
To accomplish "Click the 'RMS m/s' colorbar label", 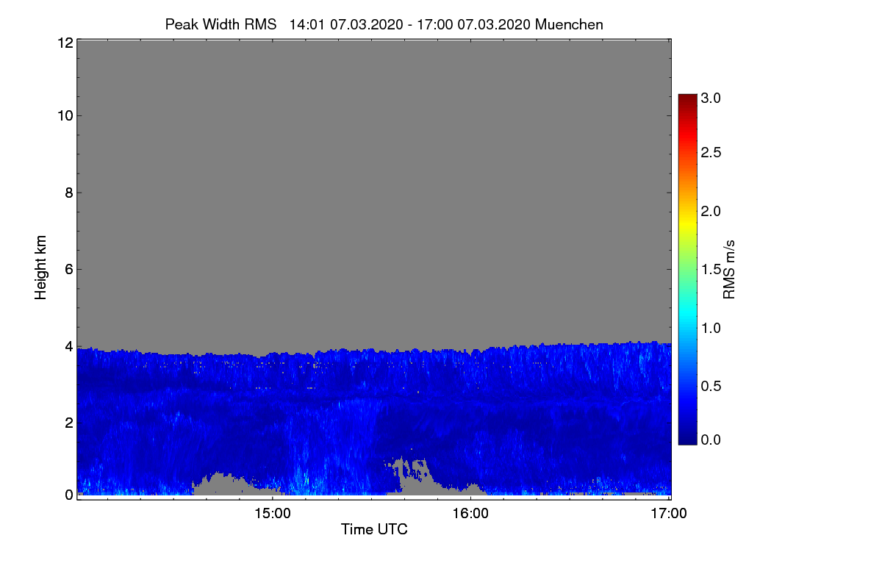I will (x=729, y=268).
